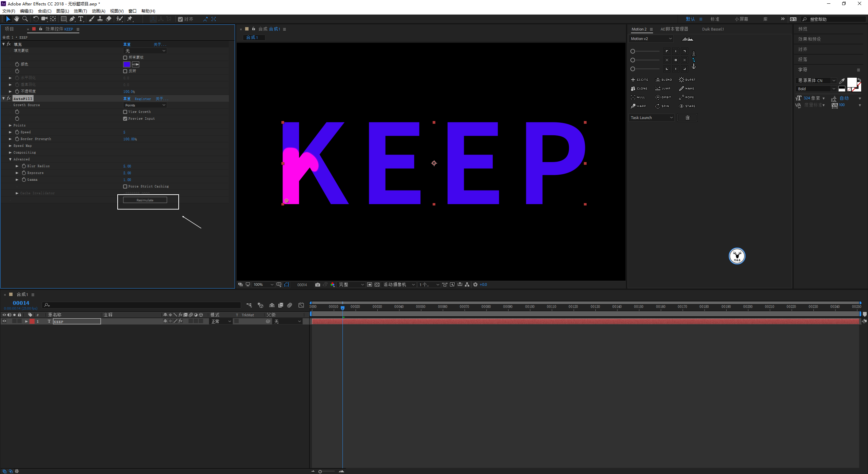
Task: Click the WARP tool in Motion panel
Action: (638, 106)
